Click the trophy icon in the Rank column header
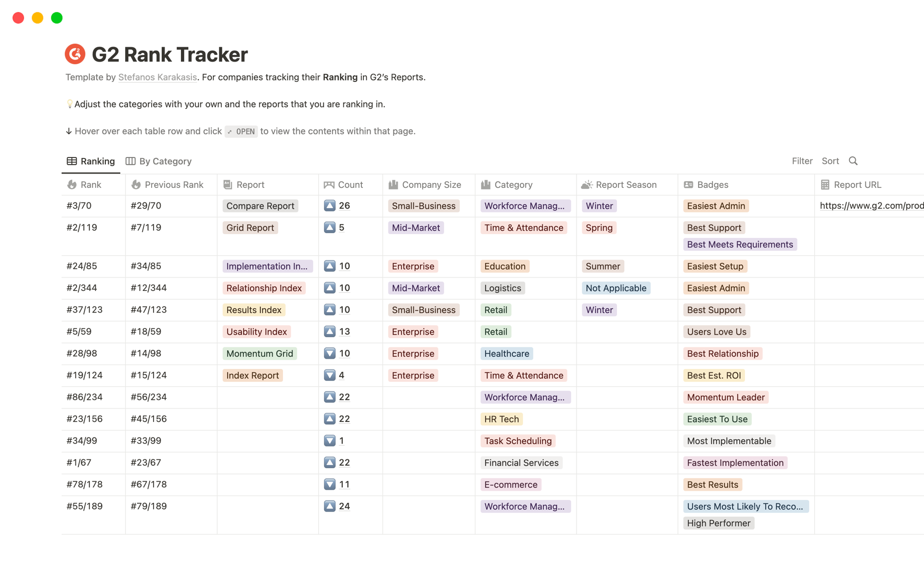Screen dimensions: 924x578 (71, 184)
